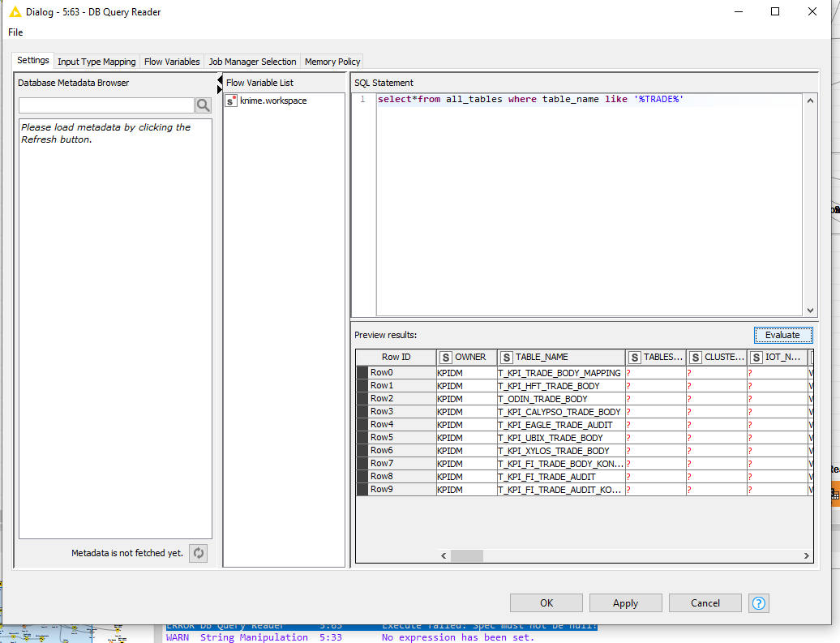The height and width of the screenshot is (643, 840).
Task: Click the SQL editor scroll up arrow
Action: click(x=810, y=101)
